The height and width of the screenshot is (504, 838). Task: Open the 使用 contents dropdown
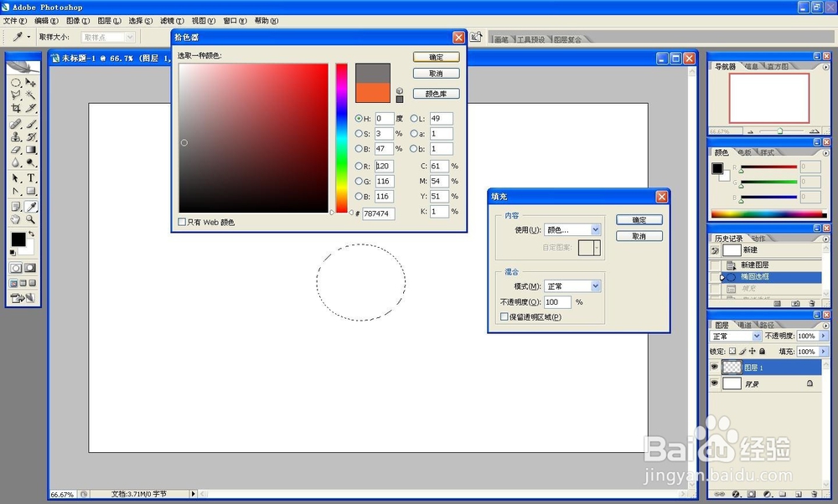tap(572, 229)
